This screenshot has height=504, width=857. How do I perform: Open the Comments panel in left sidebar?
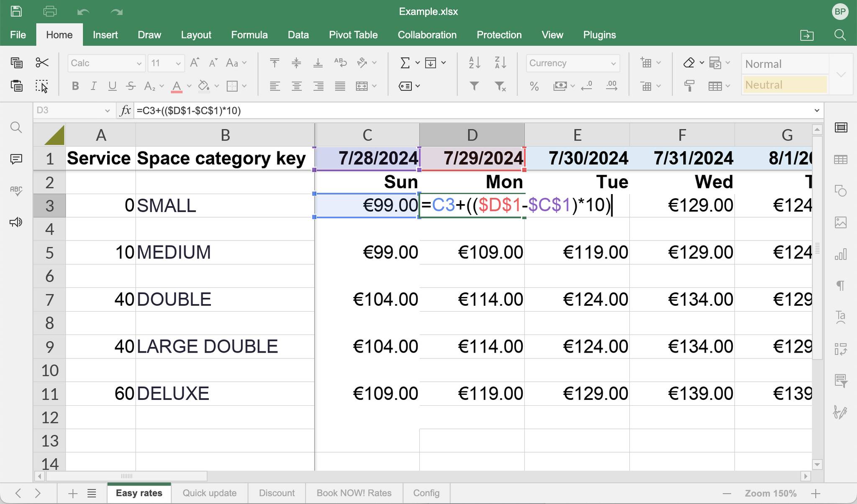click(x=16, y=159)
